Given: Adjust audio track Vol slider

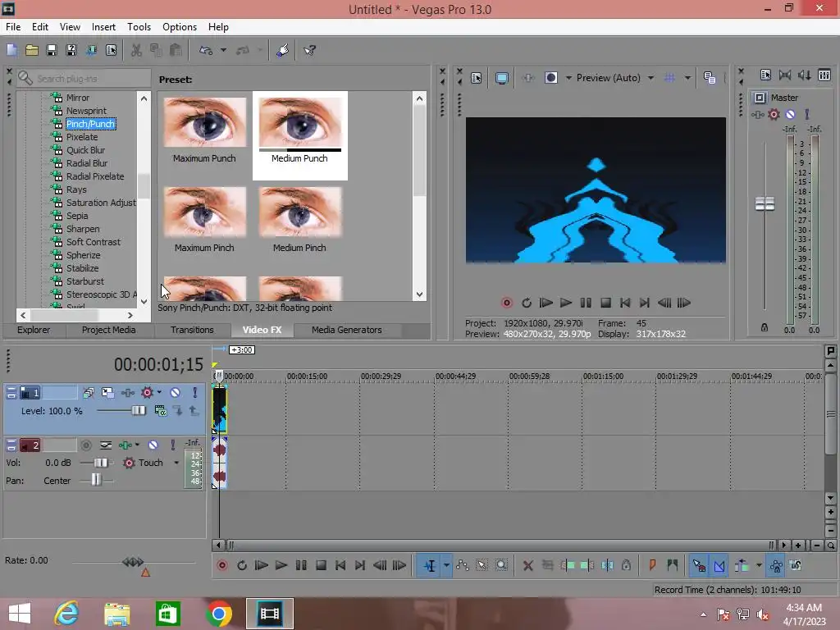Looking at the screenshot, I should (101, 463).
